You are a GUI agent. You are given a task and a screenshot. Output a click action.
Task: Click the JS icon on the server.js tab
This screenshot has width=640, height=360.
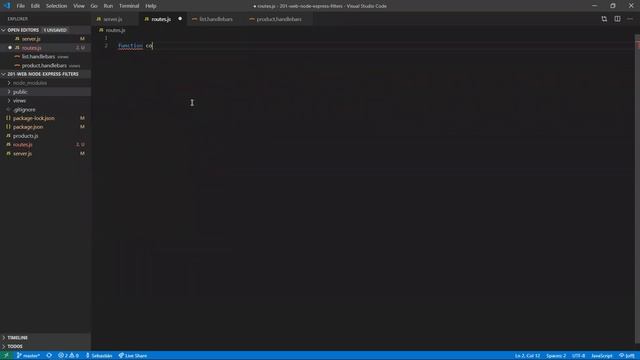[x=99, y=19]
